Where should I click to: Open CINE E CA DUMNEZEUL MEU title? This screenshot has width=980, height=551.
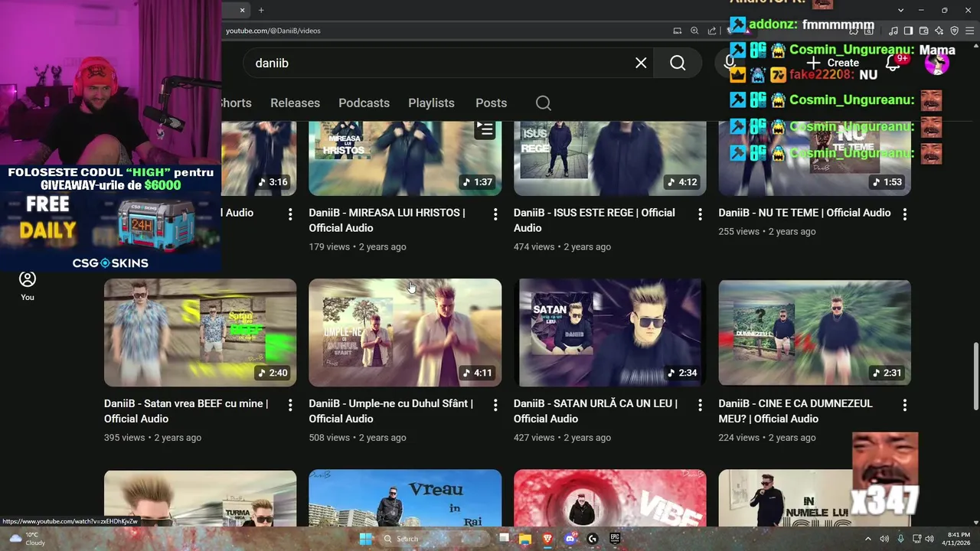(795, 411)
